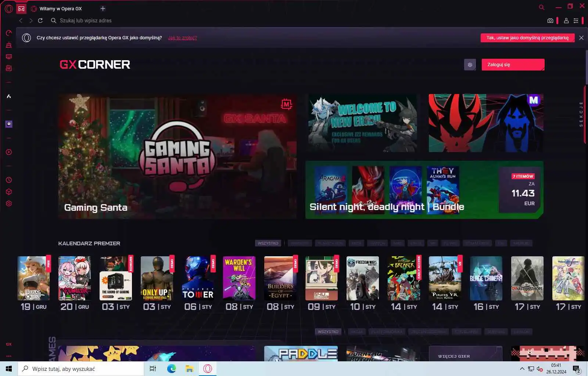The height and width of the screenshot is (376, 588).
Task: Open the PADDLE game thumbnail
Action: click(301, 354)
